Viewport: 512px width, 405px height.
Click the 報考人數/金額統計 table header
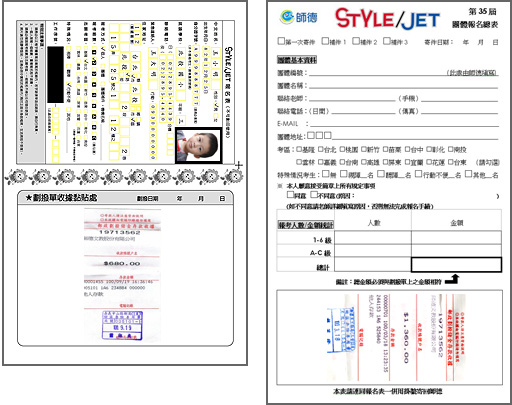coord(305,225)
